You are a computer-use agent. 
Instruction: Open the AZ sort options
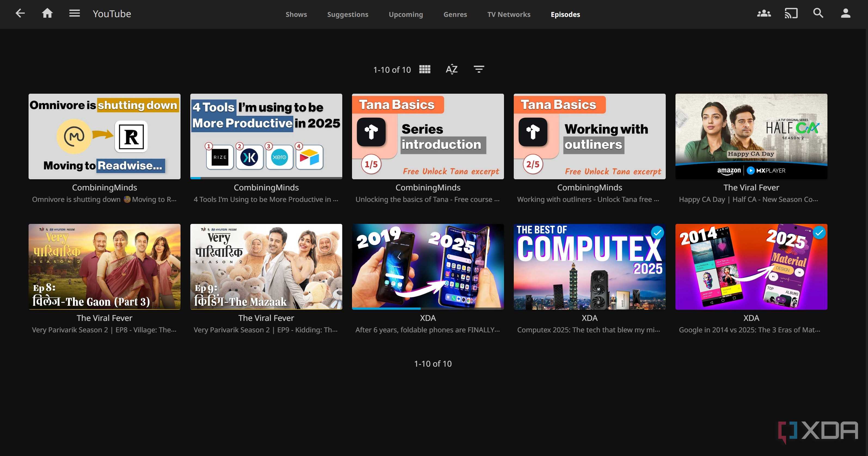coord(451,69)
